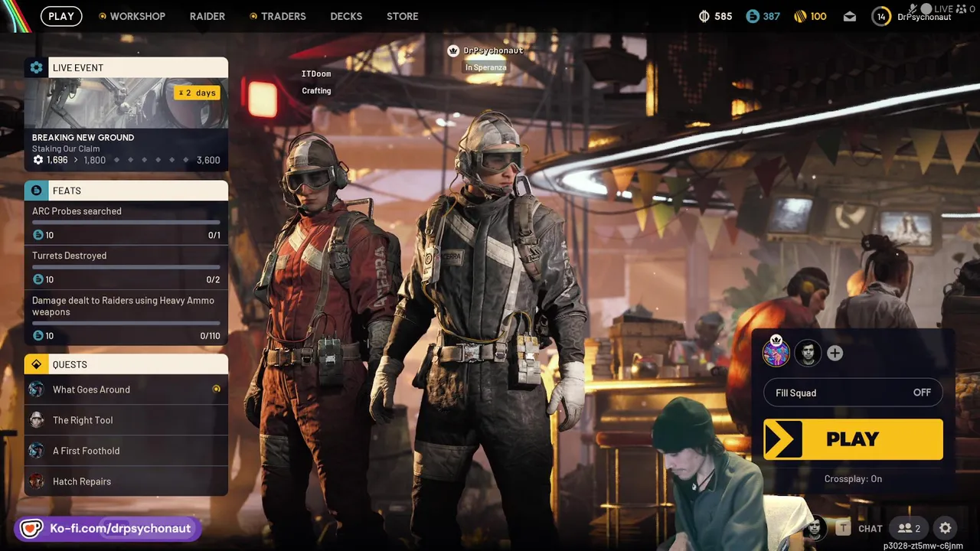Screen dimensions: 980x551
Task: Click the TRADERS notification dot
Action: tap(253, 16)
